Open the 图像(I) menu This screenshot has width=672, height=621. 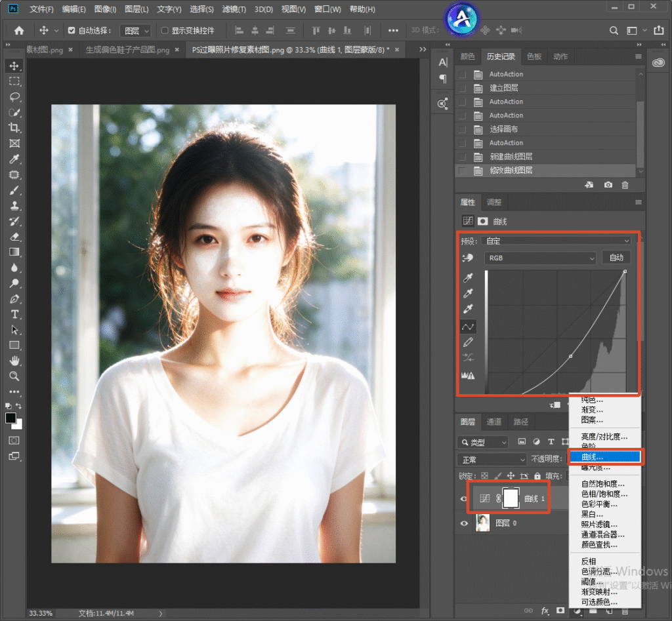coord(105,9)
